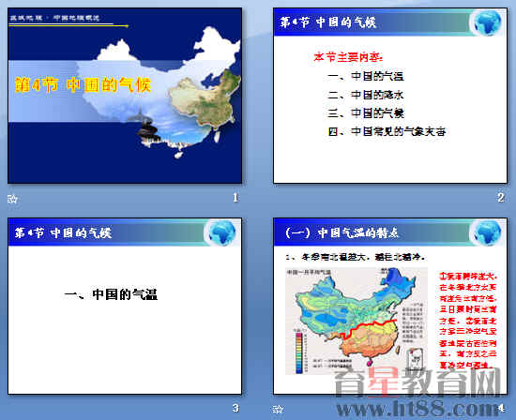The width and height of the screenshot is (516, 420).
Task: Click the outline item 四、中国常见的气象灾害
Action: tap(387, 131)
